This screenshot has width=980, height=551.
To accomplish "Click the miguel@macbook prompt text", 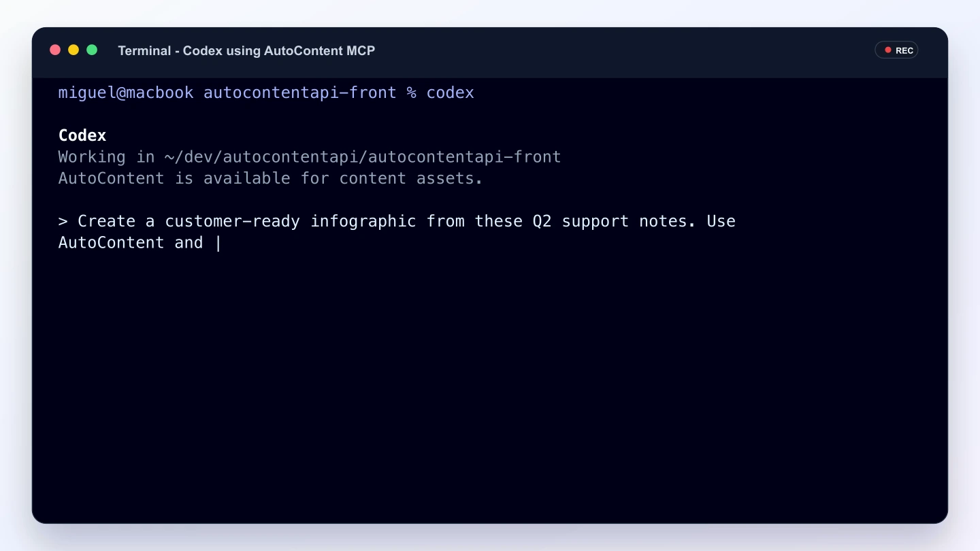I will (126, 93).
